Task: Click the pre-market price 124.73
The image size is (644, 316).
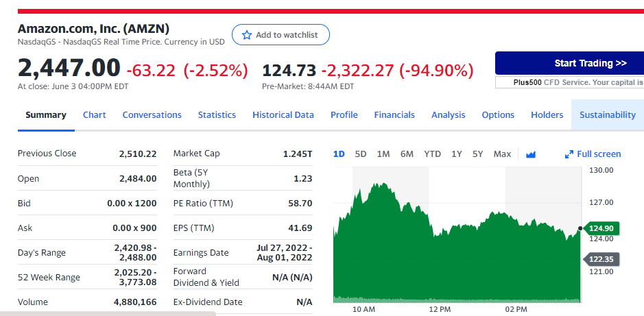Action: pos(289,71)
